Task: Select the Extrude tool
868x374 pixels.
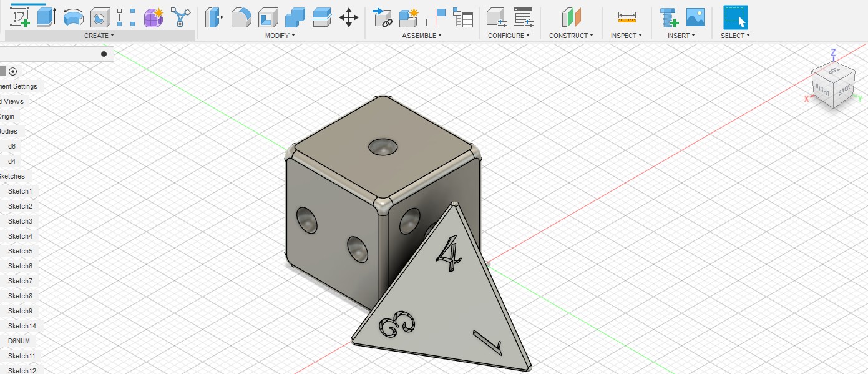Action: [x=46, y=17]
